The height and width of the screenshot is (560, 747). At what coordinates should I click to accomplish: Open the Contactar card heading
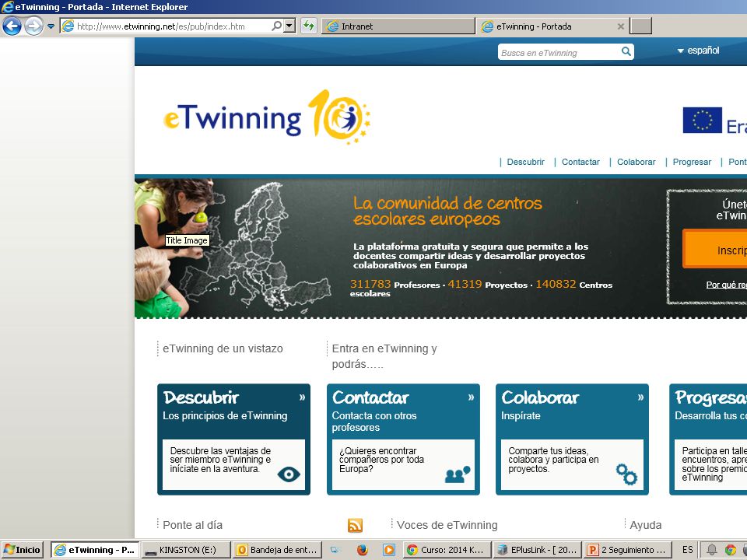click(x=370, y=397)
